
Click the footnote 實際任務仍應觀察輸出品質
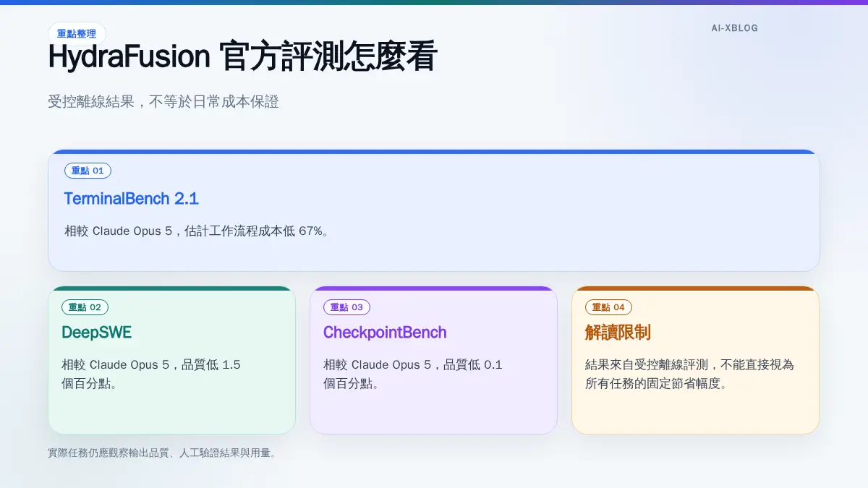(162, 453)
